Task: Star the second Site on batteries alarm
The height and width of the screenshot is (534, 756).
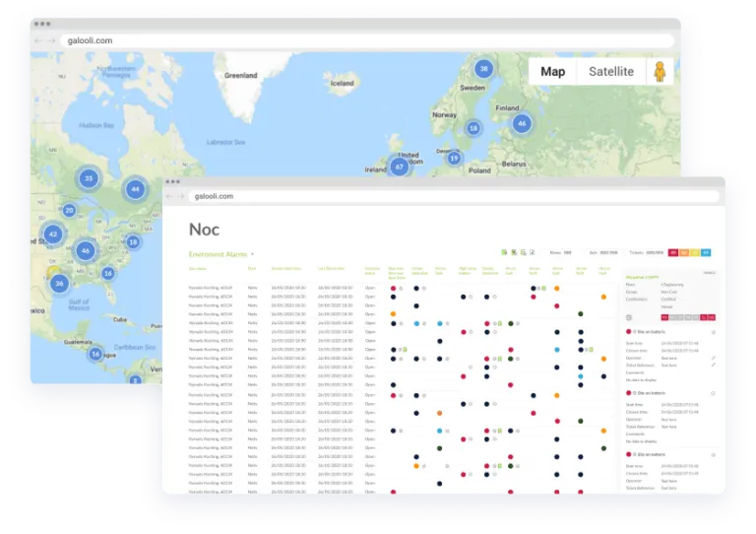Action: point(714,393)
